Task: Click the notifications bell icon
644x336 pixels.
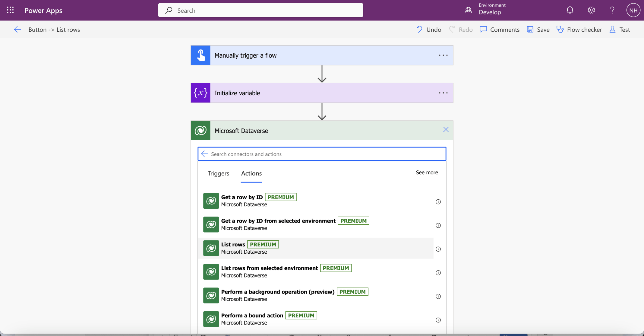Action: point(570,10)
